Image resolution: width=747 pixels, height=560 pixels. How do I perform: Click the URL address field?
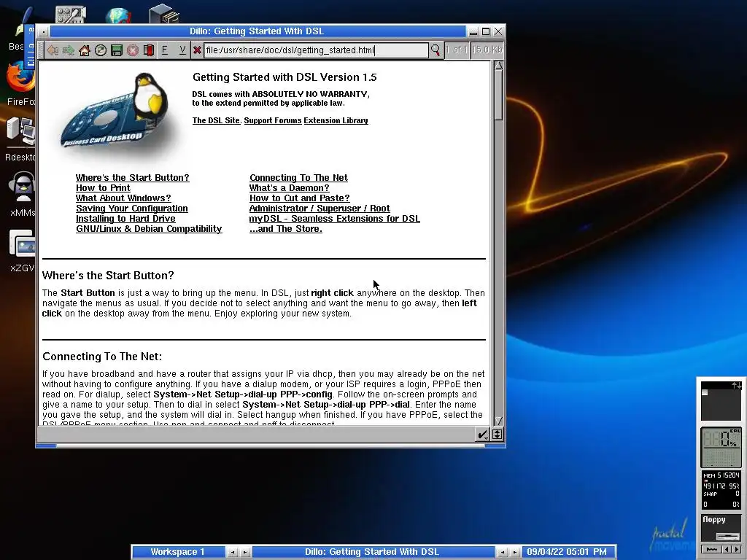[317, 50]
